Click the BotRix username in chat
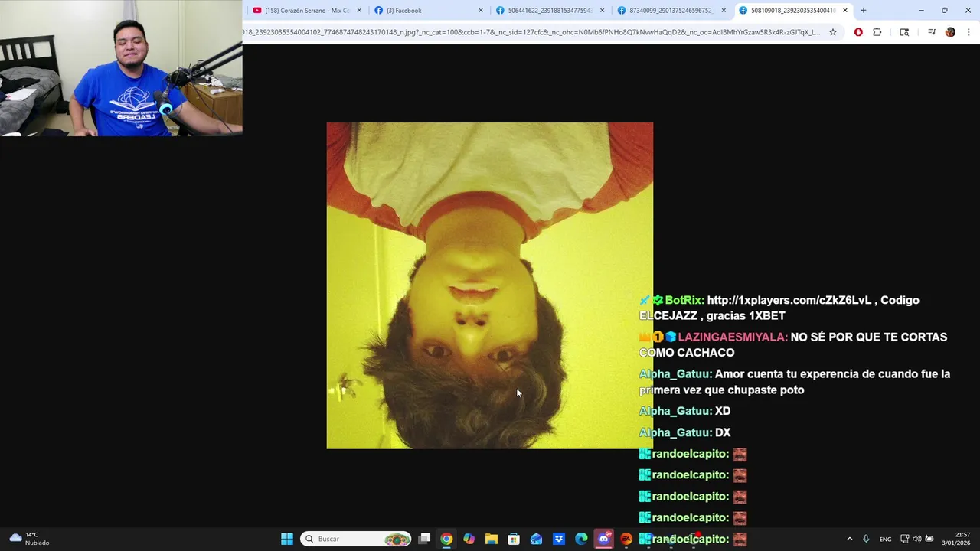The width and height of the screenshot is (980, 551). (683, 300)
